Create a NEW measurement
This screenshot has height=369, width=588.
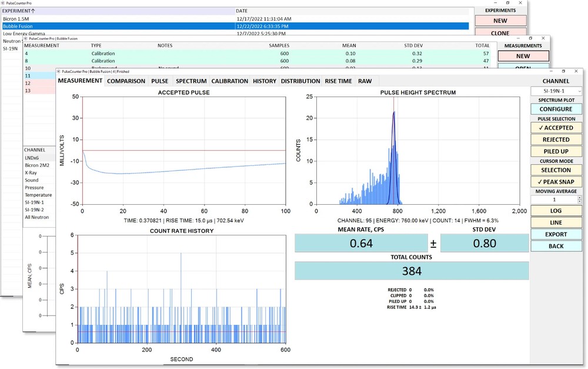[523, 55]
